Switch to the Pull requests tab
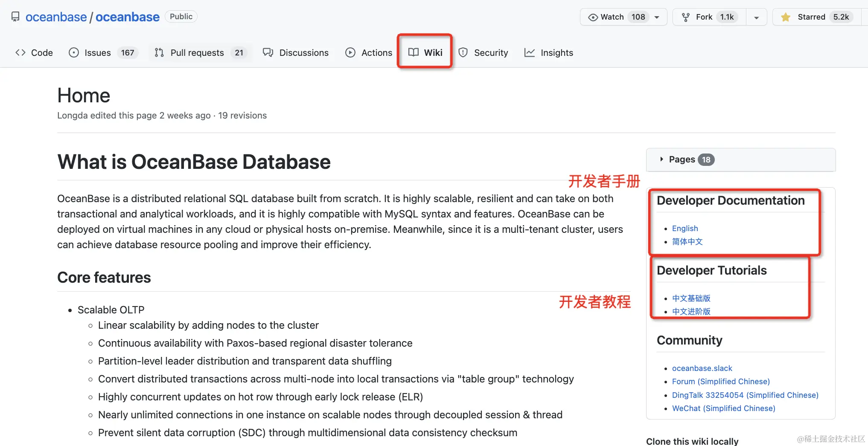This screenshot has width=868, height=446. [201, 52]
